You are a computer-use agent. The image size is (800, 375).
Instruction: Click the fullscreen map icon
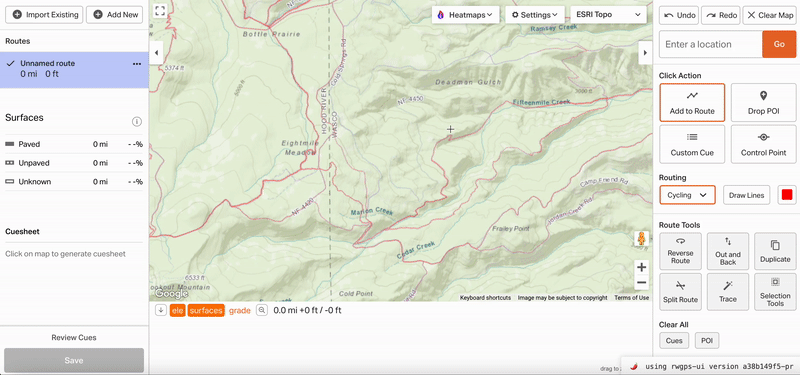pyautogui.click(x=160, y=11)
